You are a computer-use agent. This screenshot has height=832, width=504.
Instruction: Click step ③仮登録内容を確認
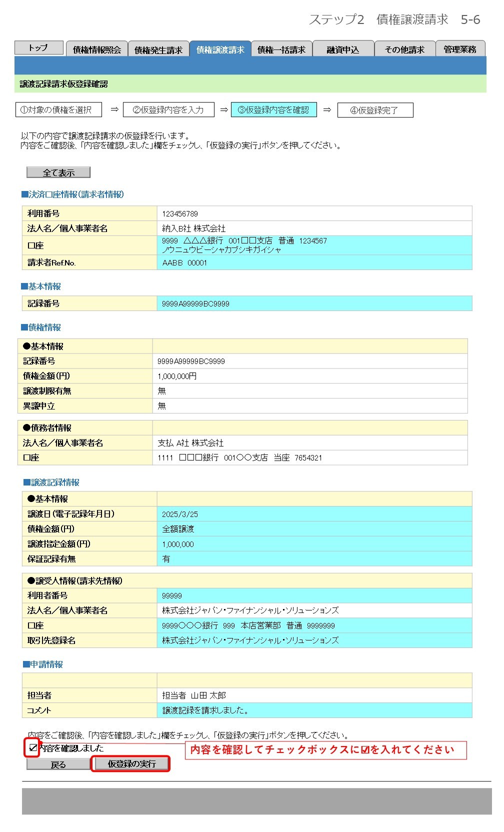click(274, 109)
